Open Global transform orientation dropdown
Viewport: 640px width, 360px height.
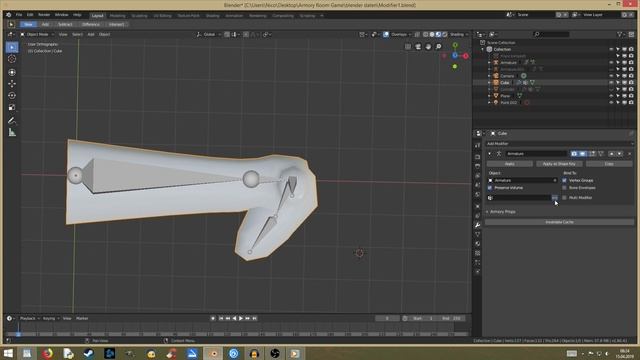pos(209,34)
